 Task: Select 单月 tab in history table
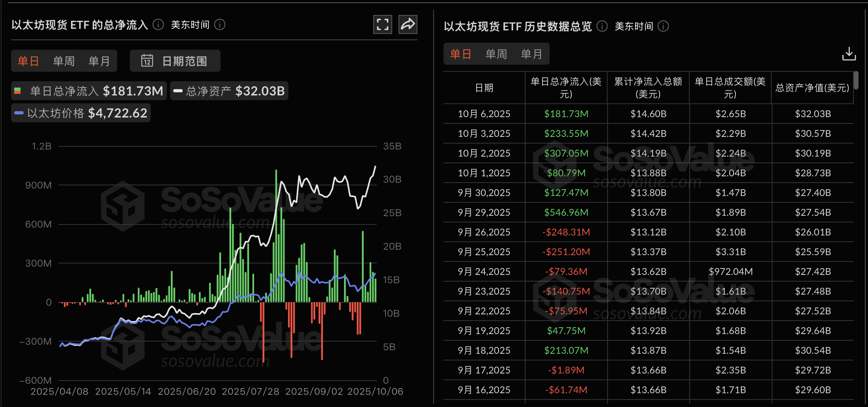pos(531,54)
